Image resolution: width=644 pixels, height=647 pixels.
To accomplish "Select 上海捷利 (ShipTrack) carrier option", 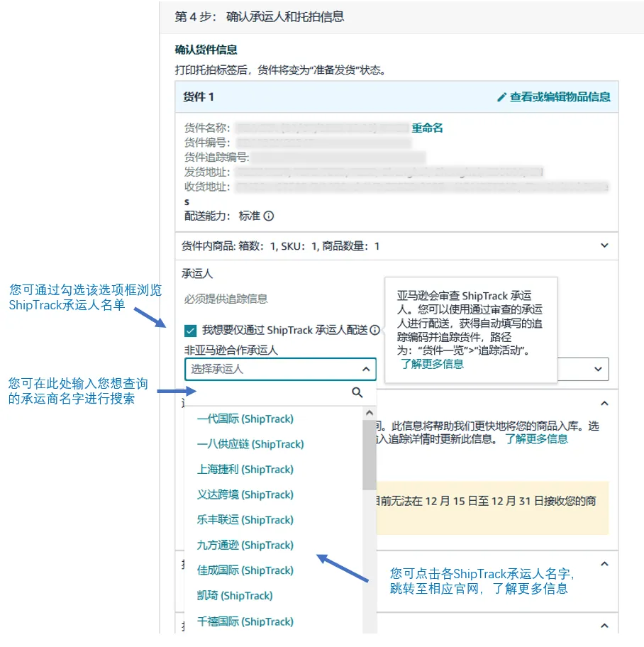I will click(x=245, y=469).
